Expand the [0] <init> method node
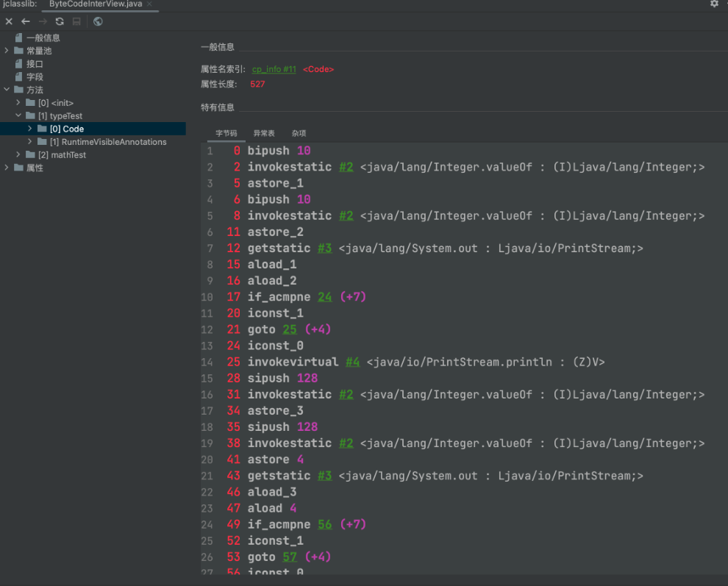The width and height of the screenshot is (728, 586). click(x=18, y=102)
